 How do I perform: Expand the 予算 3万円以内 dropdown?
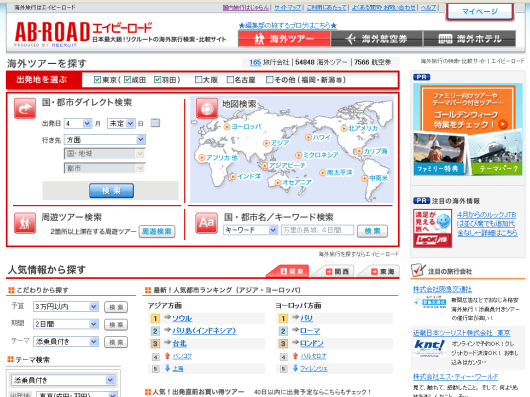(66, 306)
